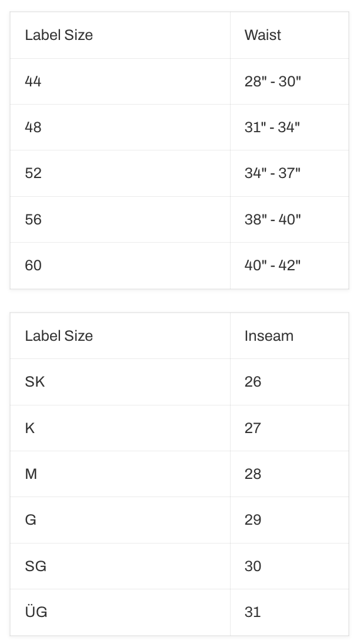Click label size 52 cell
Image resolution: width=360 pixels, height=644 pixels.
point(33,173)
